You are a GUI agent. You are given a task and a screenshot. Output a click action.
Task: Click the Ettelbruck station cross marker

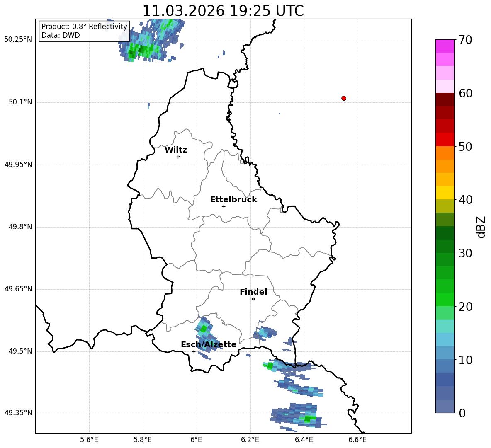(x=224, y=206)
